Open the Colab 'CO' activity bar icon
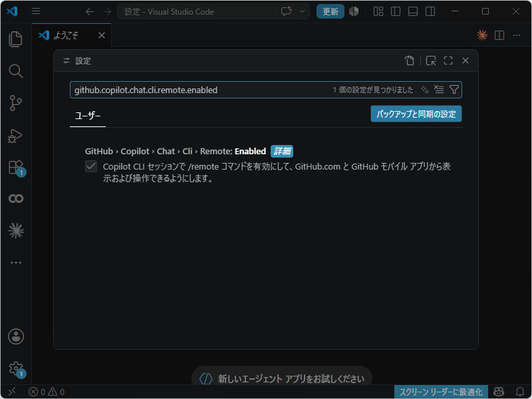 15,198
